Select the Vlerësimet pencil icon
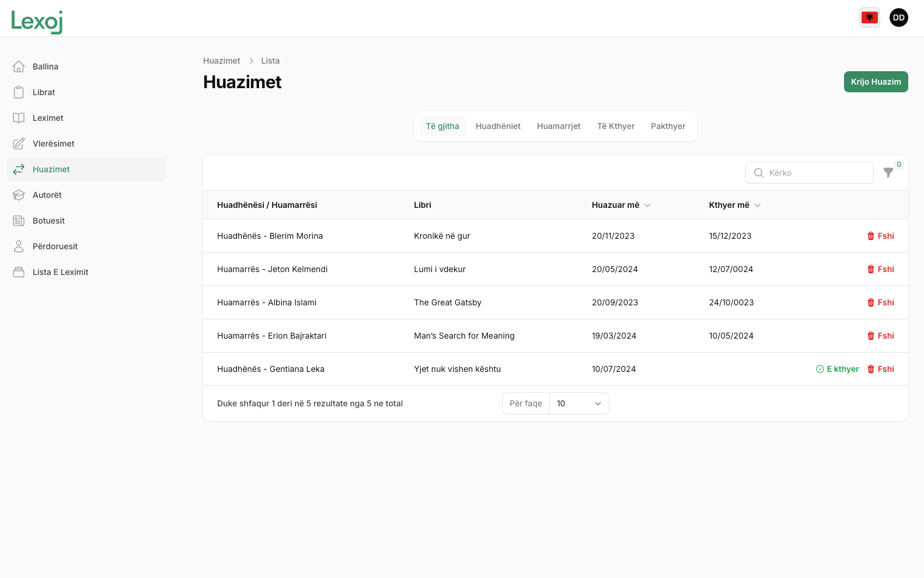The image size is (924, 578). [x=19, y=144]
